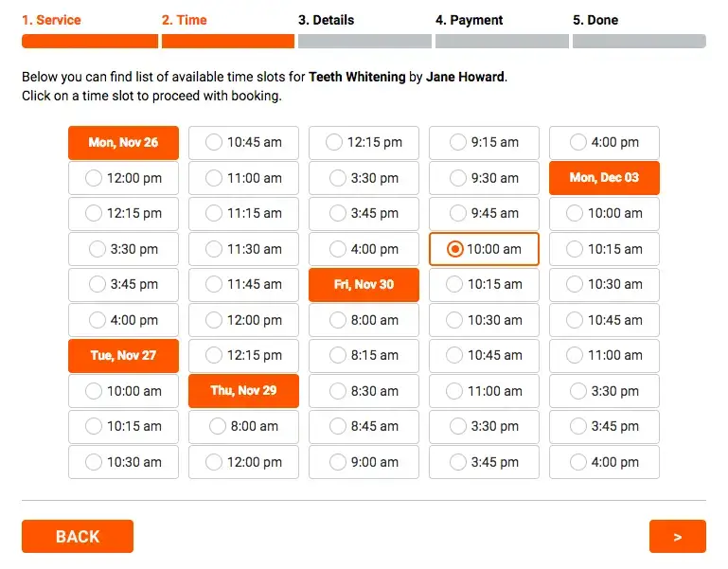Click the next arrow button

pyautogui.click(x=678, y=537)
